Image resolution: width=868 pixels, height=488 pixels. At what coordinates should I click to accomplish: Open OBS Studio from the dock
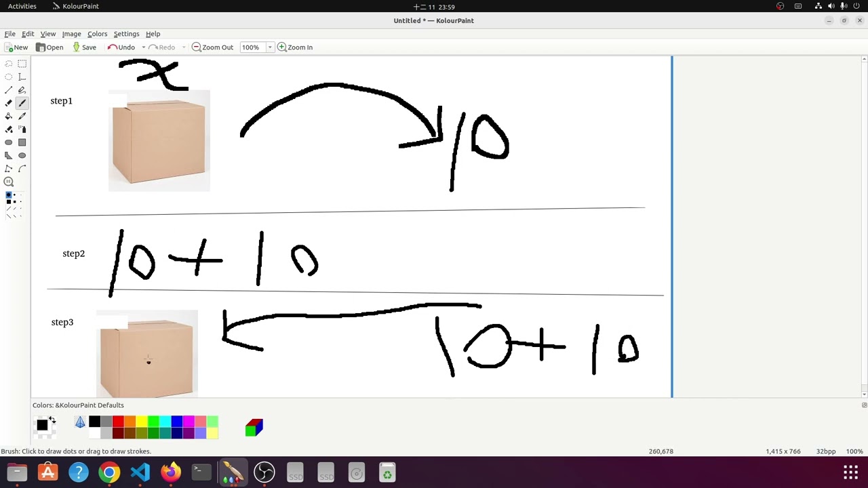point(264,472)
